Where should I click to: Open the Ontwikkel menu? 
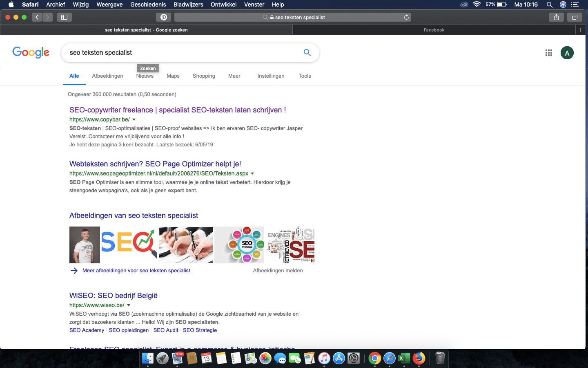point(223,4)
